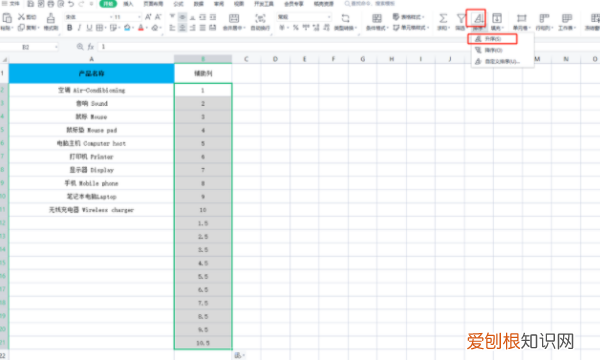Open the paste options button below the selection
This screenshot has height=360, width=600.
239,355
